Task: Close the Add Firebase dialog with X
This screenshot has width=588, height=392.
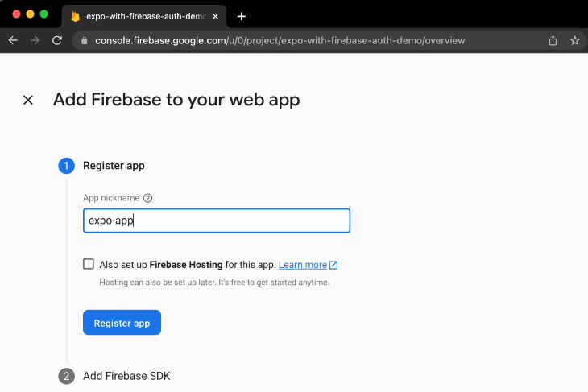Action: [28, 100]
